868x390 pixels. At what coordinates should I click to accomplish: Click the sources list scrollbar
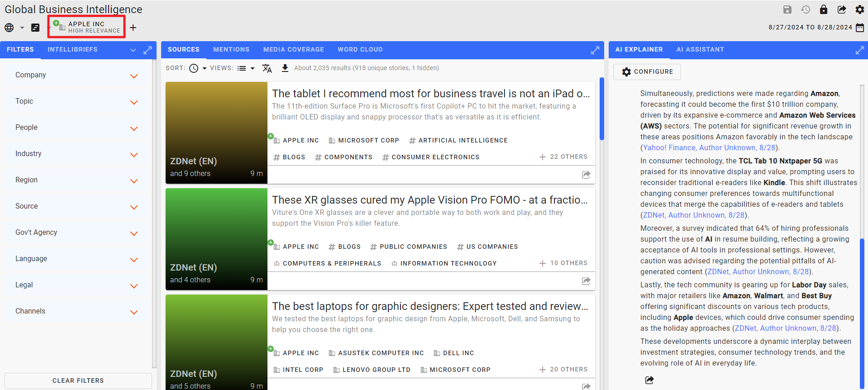[x=601, y=109]
